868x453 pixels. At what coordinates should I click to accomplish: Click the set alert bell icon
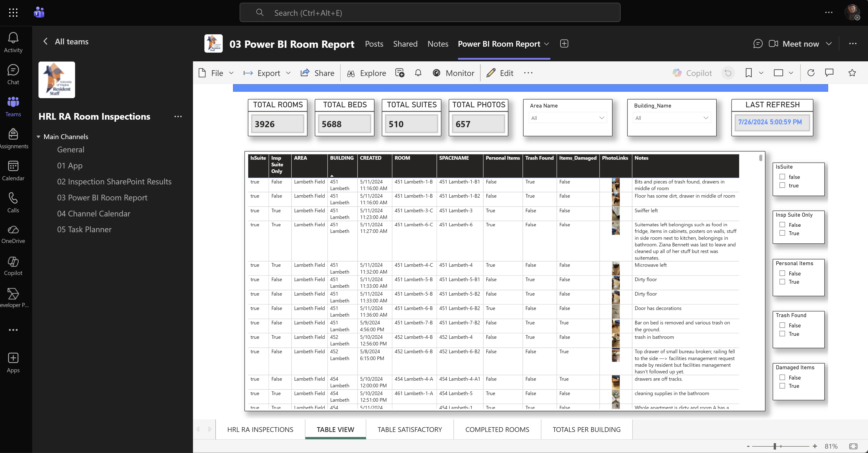tap(418, 73)
